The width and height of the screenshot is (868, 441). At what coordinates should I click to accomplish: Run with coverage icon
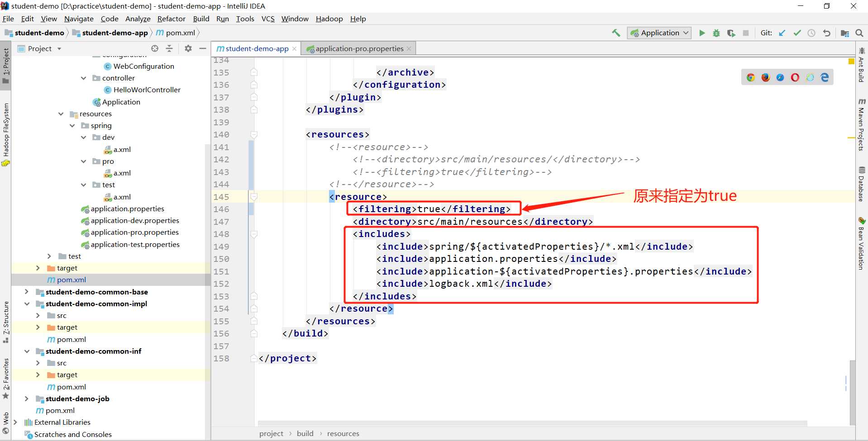[731, 33]
